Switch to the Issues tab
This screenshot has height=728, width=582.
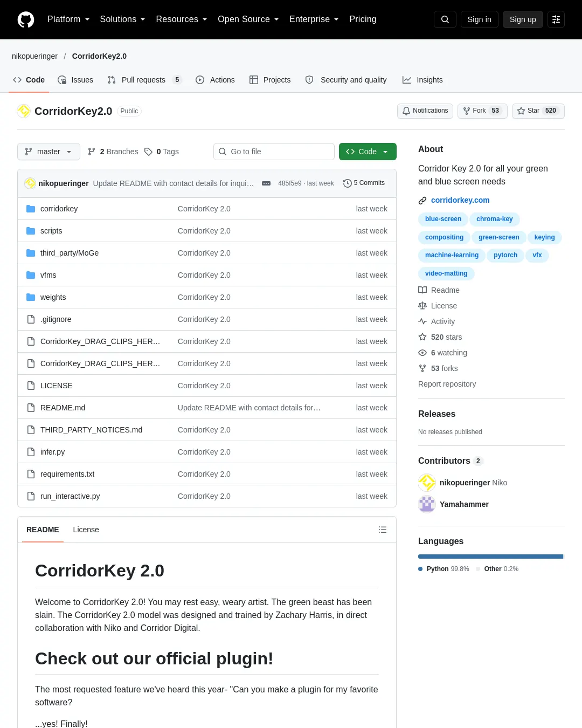point(75,80)
